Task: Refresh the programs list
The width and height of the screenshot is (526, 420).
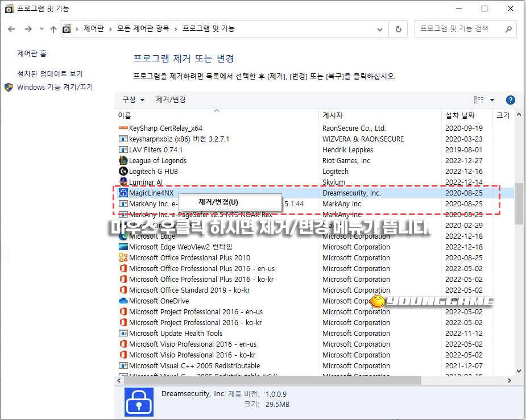Action: [398, 29]
